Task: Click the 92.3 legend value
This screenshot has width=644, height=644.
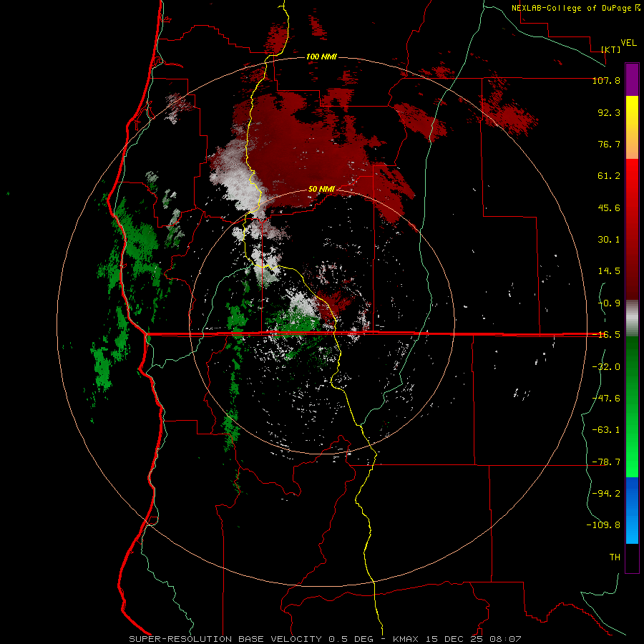Action: pyautogui.click(x=609, y=112)
